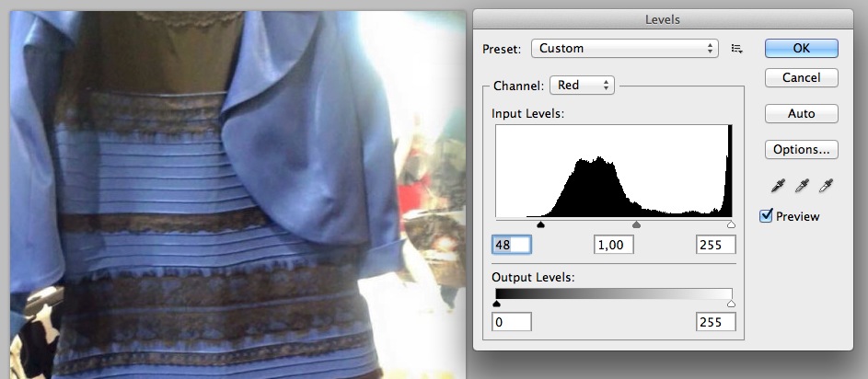
Task: Click the OK button
Action: (x=802, y=49)
